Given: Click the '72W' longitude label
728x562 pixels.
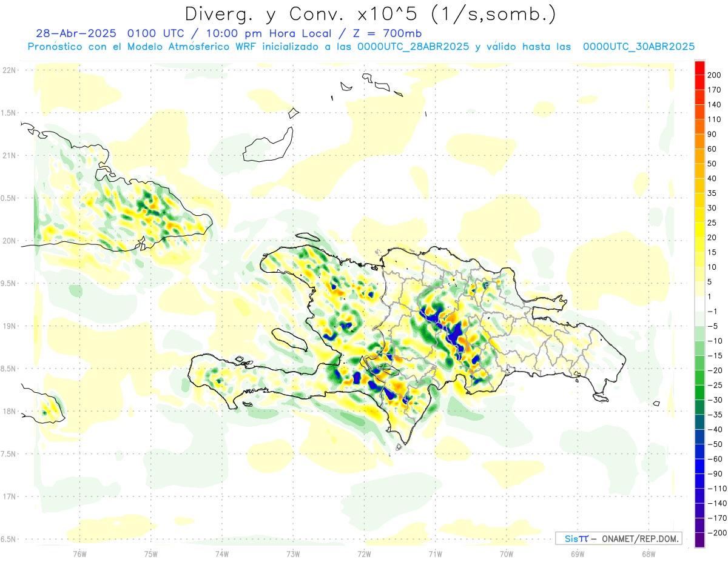Looking at the screenshot, I should 364,554.
